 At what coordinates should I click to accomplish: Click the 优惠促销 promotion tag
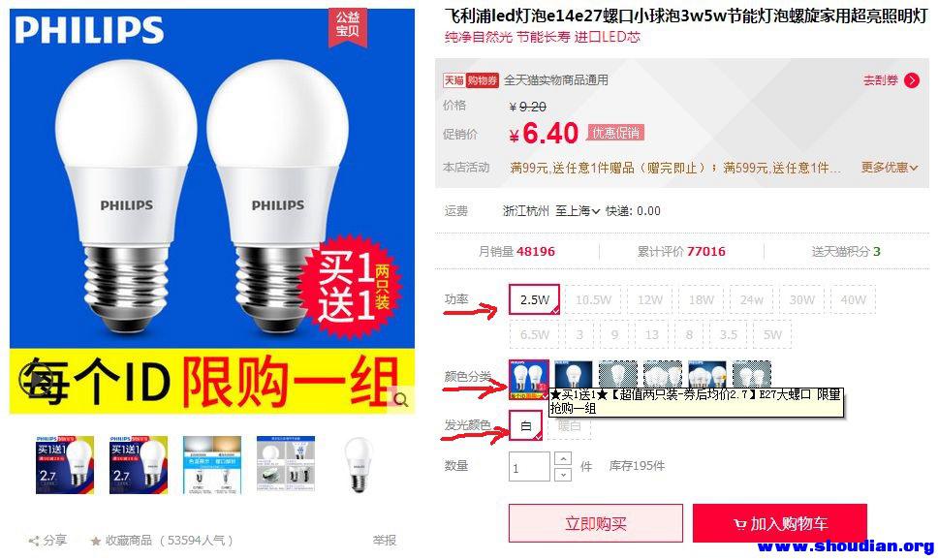pyautogui.click(x=615, y=133)
